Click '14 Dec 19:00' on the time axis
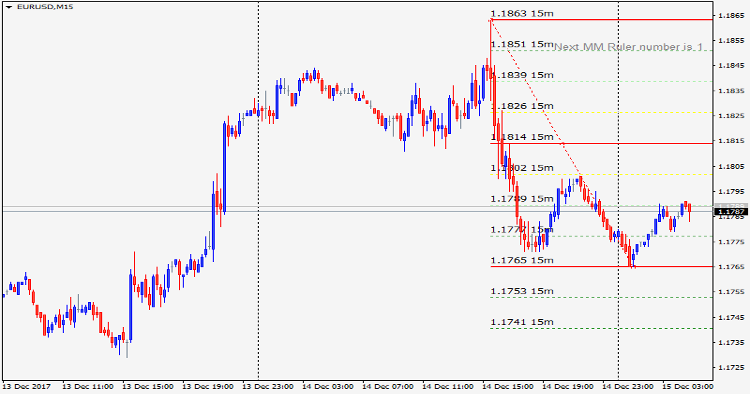750x394 pixels. pos(568,386)
